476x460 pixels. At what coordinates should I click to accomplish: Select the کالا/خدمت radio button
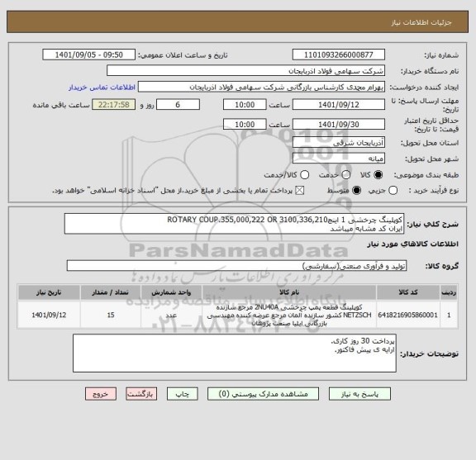click(x=304, y=175)
